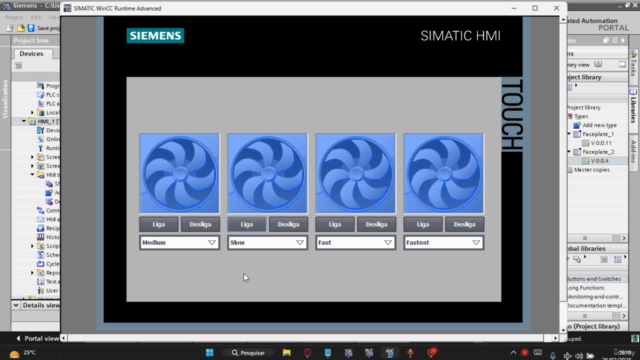Select Documentation templates global library
The width and height of the screenshot is (640, 360).
tap(596, 306)
